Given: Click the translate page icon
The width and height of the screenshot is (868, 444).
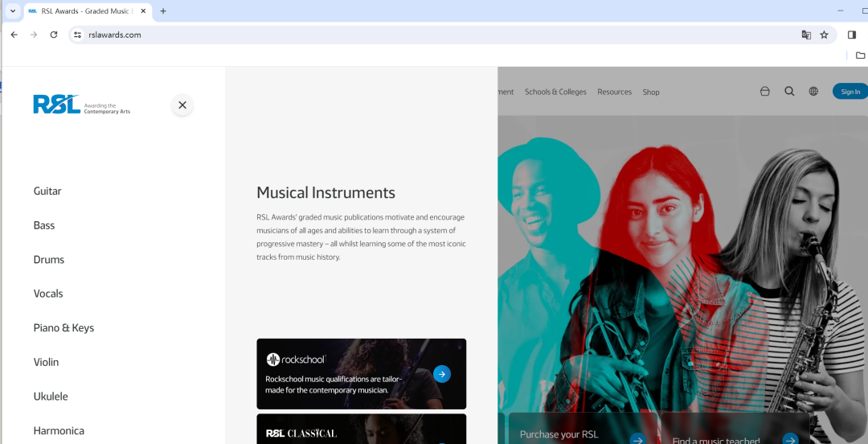Looking at the screenshot, I should coord(806,35).
